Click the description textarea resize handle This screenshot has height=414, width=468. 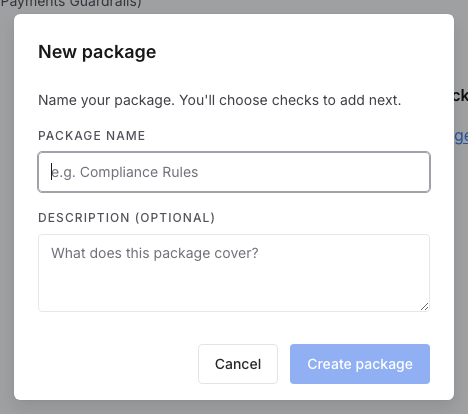click(424, 306)
